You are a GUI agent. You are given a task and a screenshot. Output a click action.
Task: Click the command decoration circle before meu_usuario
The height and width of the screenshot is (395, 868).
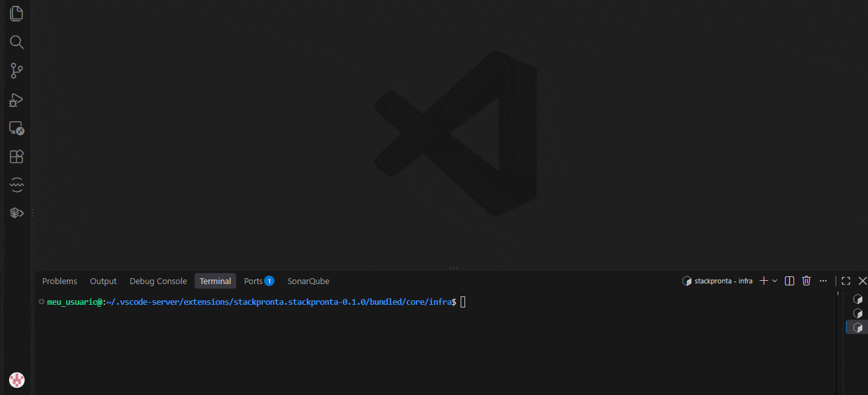tap(42, 302)
